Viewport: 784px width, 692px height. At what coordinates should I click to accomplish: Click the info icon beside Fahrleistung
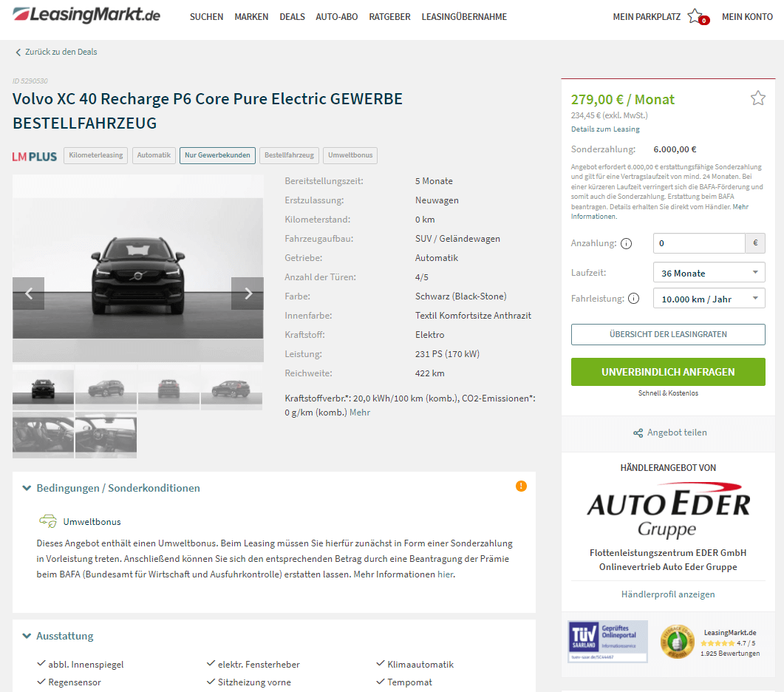coord(633,299)
